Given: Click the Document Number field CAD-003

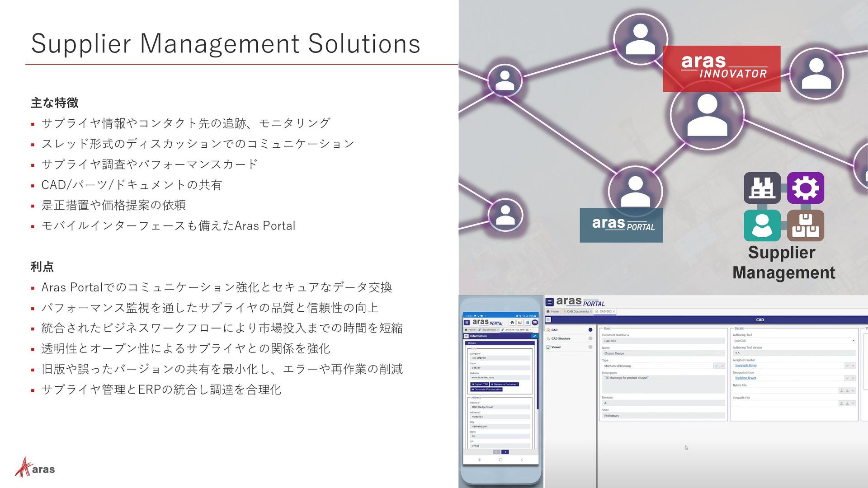Looking at the screenshot, I should click(664, 341).
